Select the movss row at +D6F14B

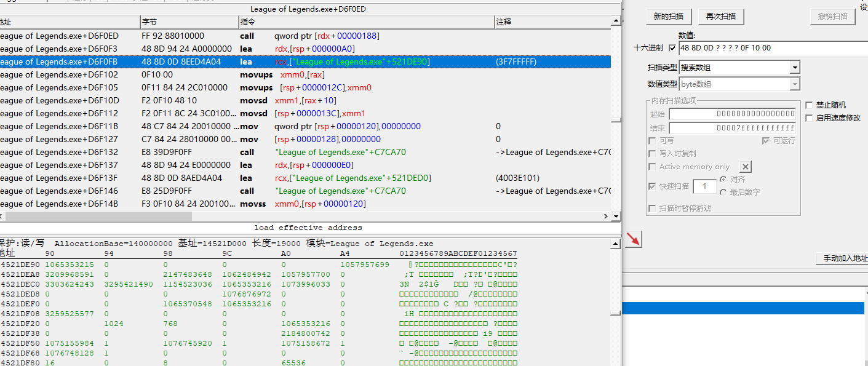click(305, 204)
